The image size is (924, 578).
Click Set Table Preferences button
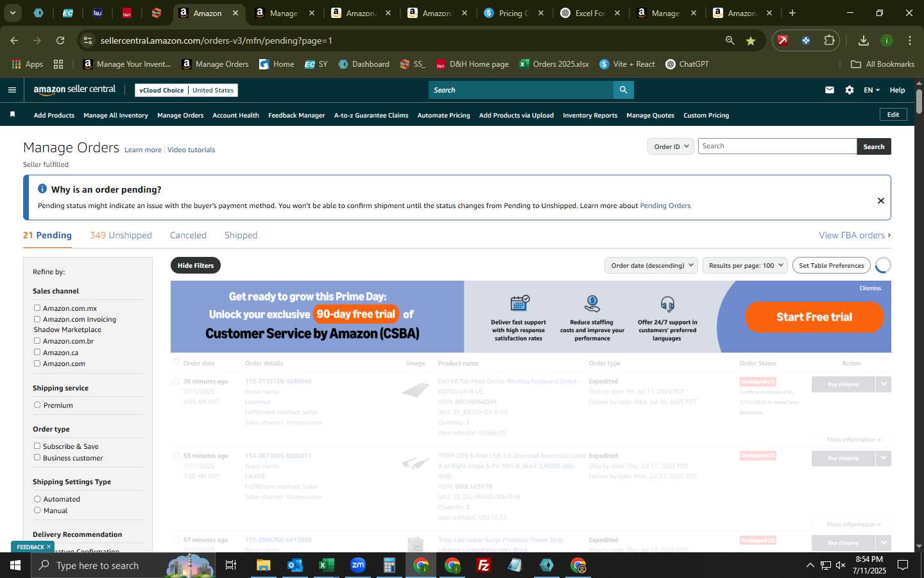831,265
